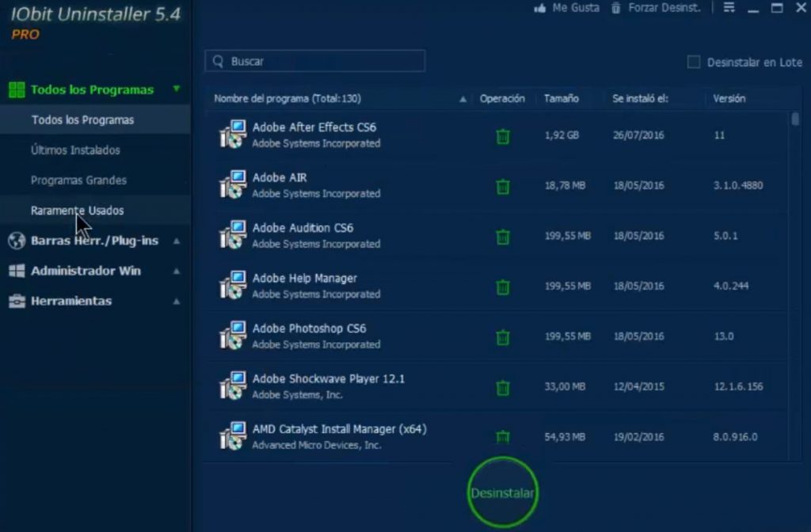Image resolution: width=811 pixels, height=532 pixels.
Task: Click the 1,92 GB size value
Action: [562, 135]
